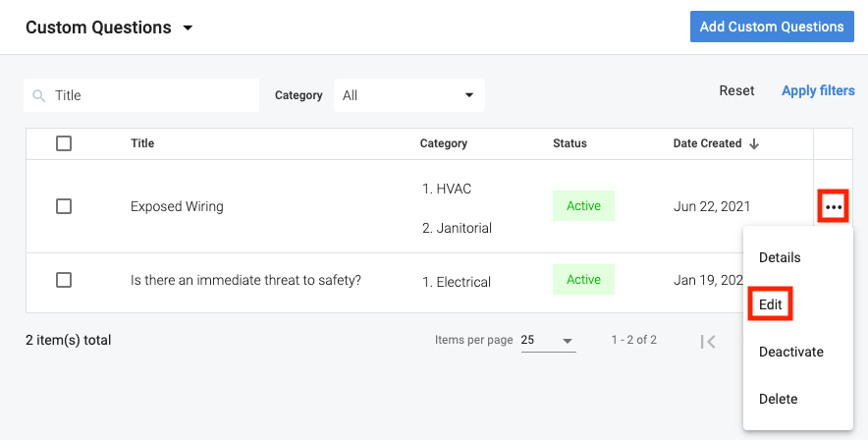
Task: Click the Apply filters link
Action: coord(818,90)
